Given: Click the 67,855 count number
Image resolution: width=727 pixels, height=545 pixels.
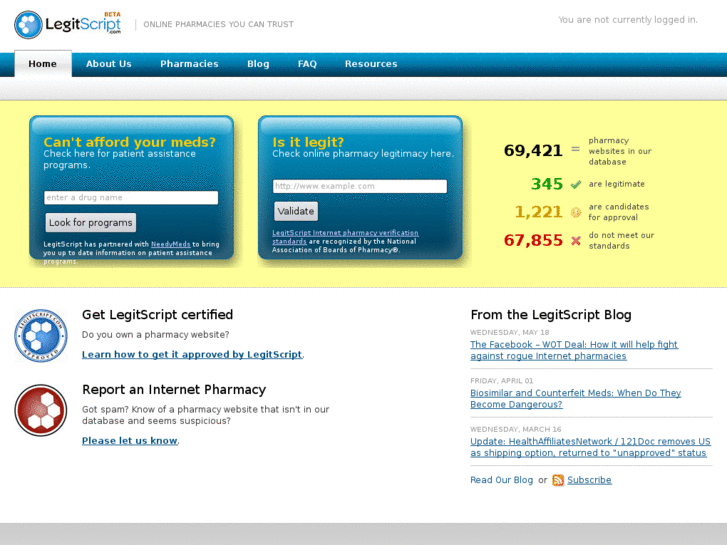Looking at the screenshot, I should 533,240.
